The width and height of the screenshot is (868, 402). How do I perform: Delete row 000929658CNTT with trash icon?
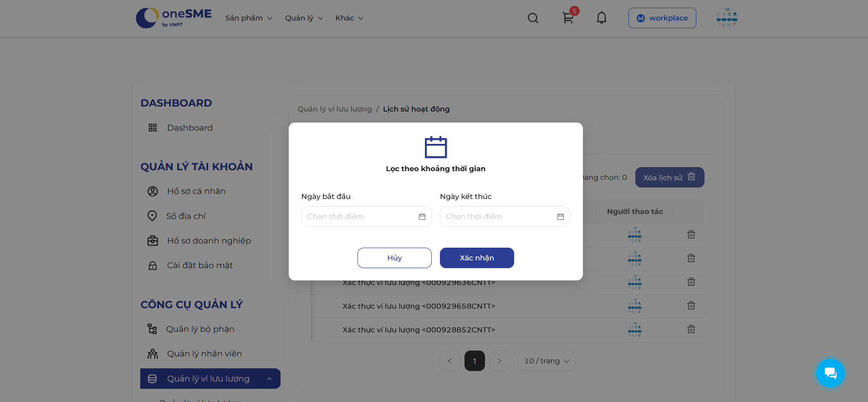click(x=691, y=305)
